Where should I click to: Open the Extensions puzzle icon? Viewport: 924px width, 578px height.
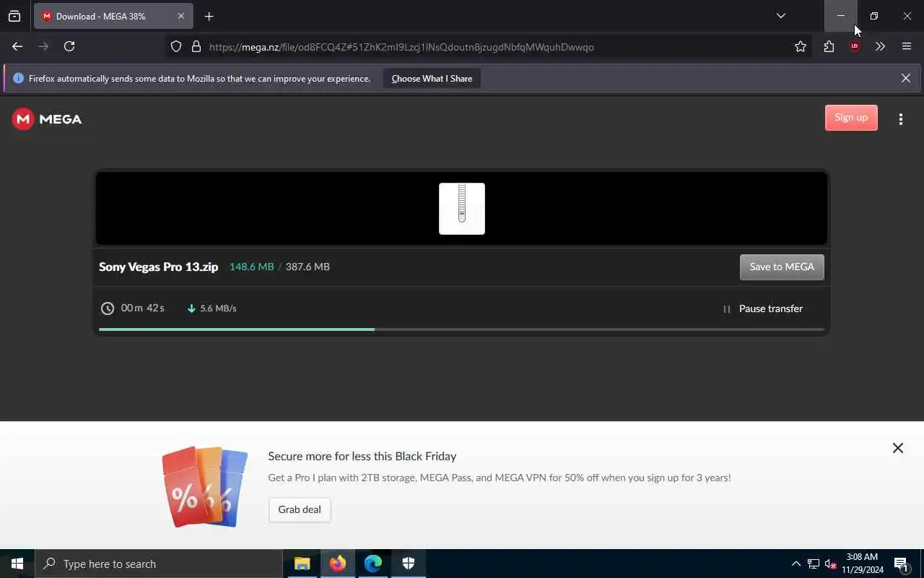click(829, 46)
